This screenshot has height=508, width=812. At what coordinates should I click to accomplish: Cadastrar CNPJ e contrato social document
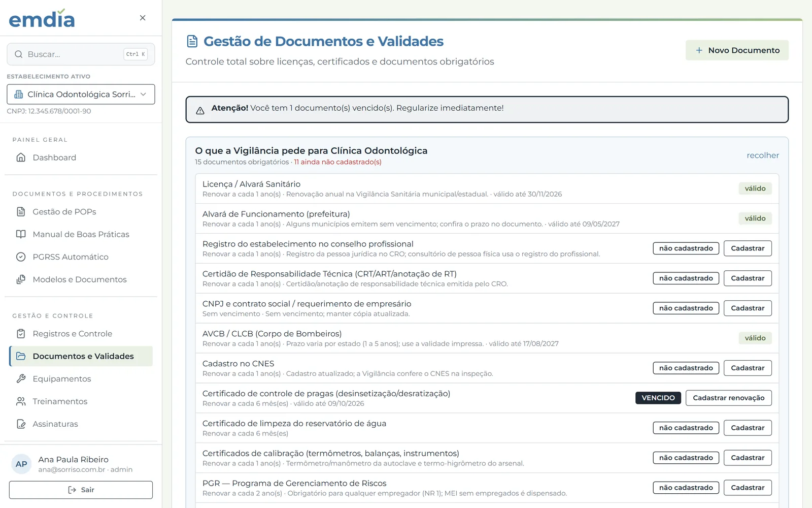coord(748,308)
